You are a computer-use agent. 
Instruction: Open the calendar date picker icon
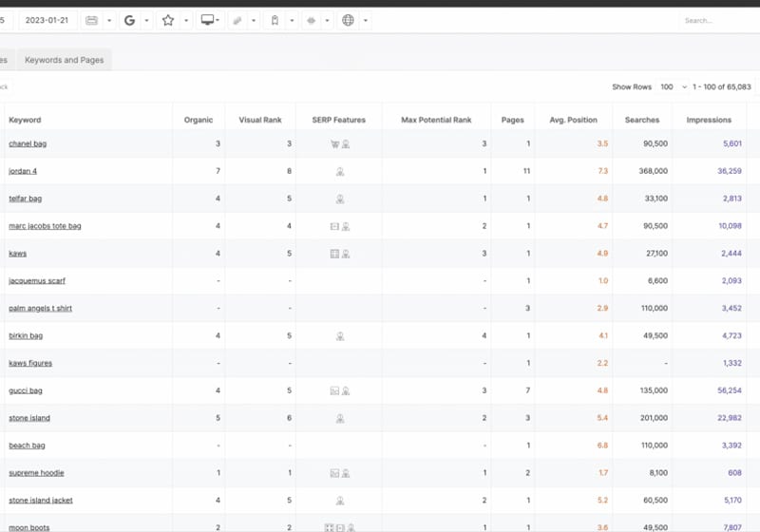[x=91, y=20]
